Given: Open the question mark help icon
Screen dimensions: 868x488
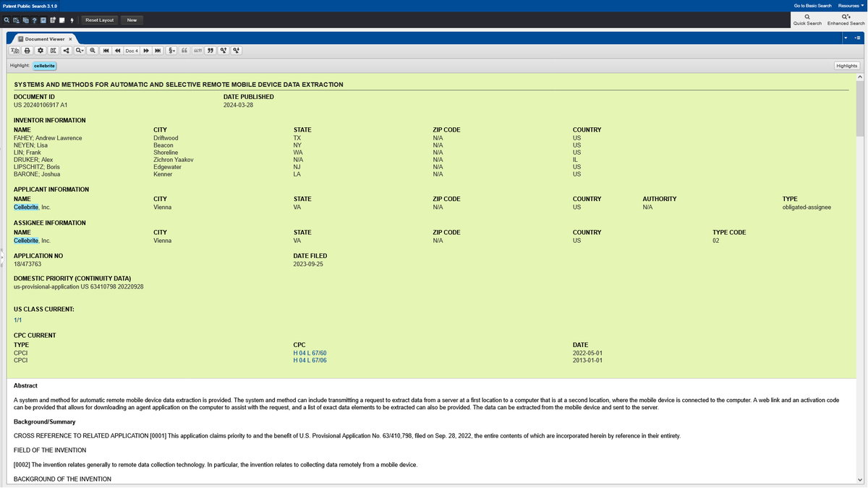Looking at the screenshot, I should click(x=35, y=20).
